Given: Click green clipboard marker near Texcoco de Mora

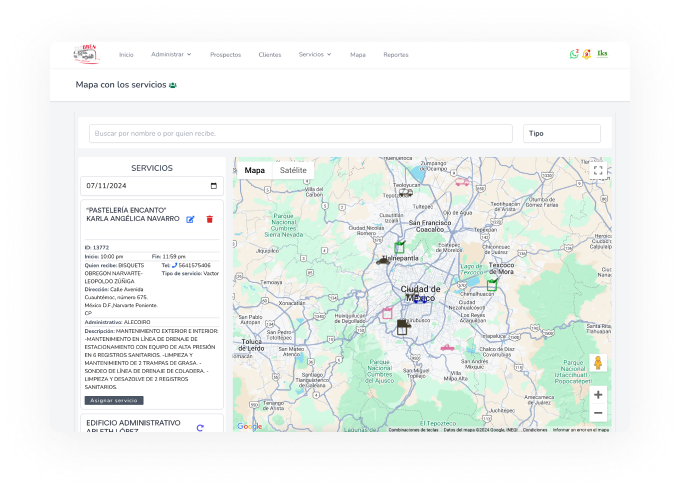Looking at the screenshot, I should (492, 285).
